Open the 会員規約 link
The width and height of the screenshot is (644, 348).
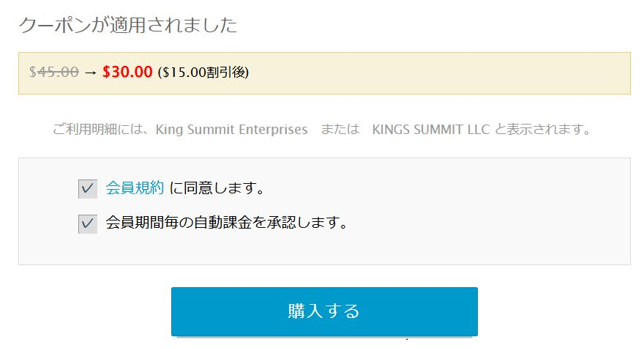(135, 188)
